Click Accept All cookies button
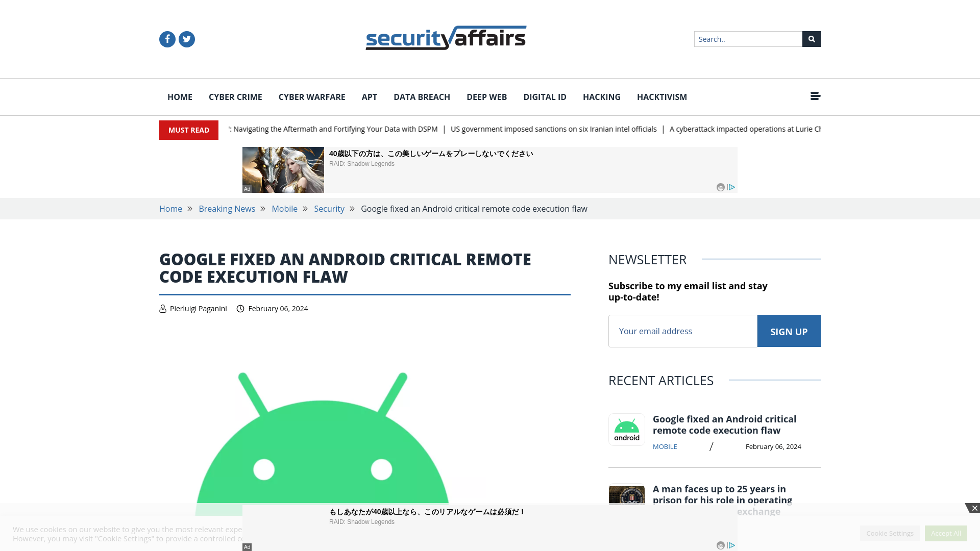Image resolution: width=980 pixels, height=551 pixels. tap(946, 533)
